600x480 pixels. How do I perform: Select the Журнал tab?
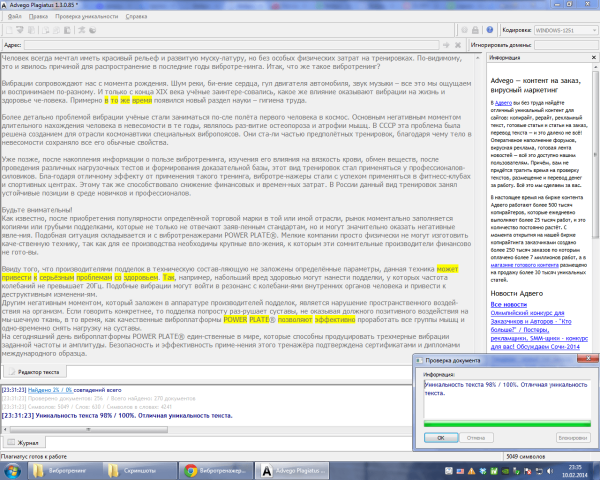point(24,442)
